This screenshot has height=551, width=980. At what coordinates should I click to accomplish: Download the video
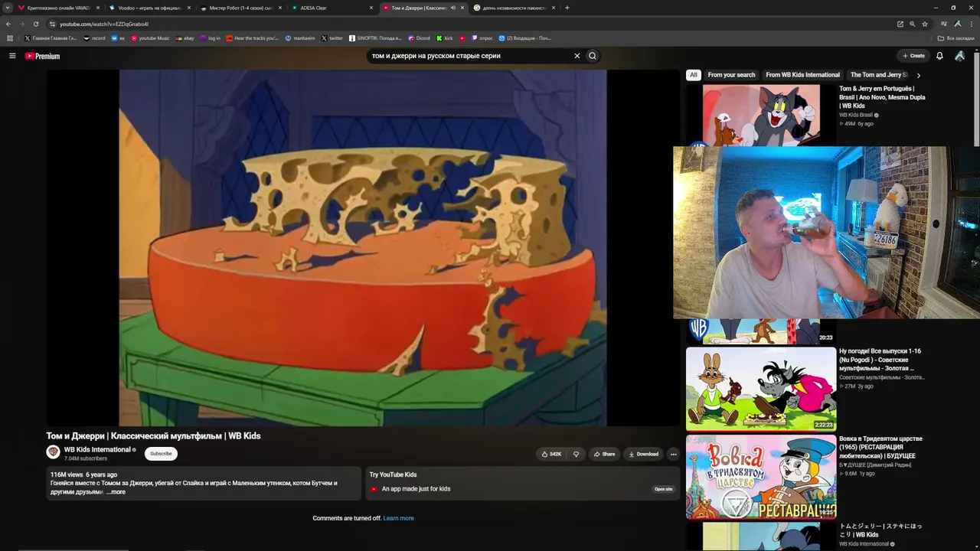point(644,454)
